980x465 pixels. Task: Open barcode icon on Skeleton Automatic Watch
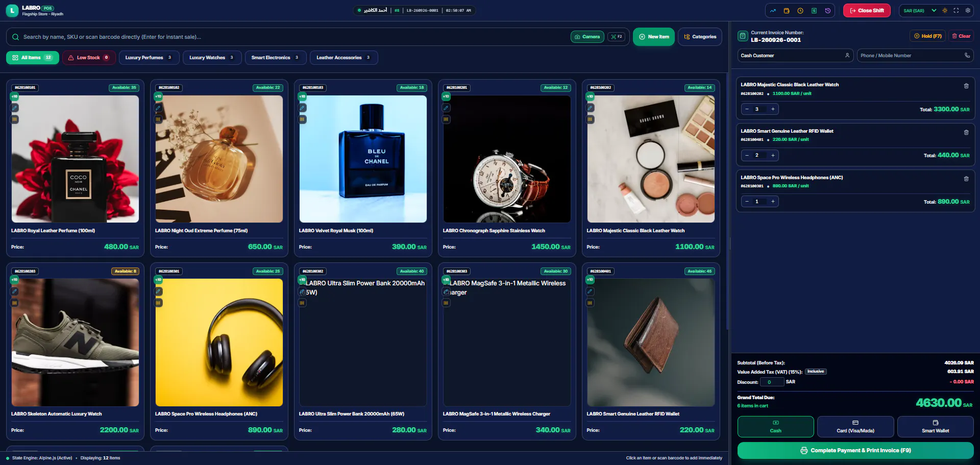coord(14,303)
